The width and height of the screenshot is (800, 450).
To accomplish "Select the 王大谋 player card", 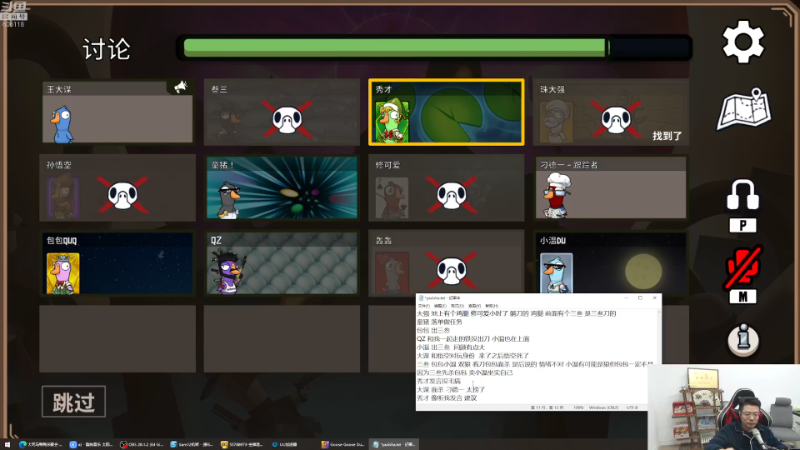I will [118, 112].
